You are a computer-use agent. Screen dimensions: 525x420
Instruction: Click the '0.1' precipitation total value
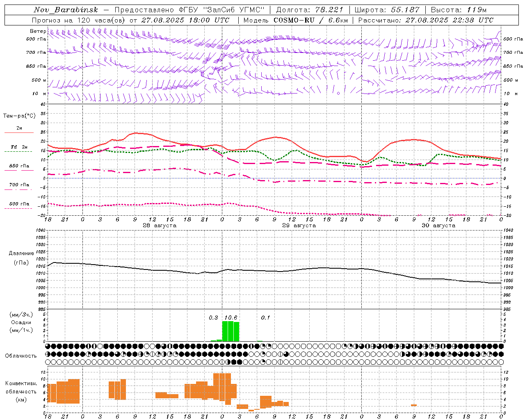(x=265, y=317)
